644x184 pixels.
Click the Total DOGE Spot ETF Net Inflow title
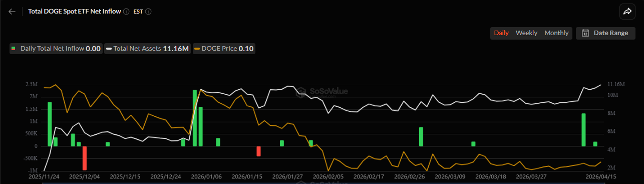pos(75,11)
